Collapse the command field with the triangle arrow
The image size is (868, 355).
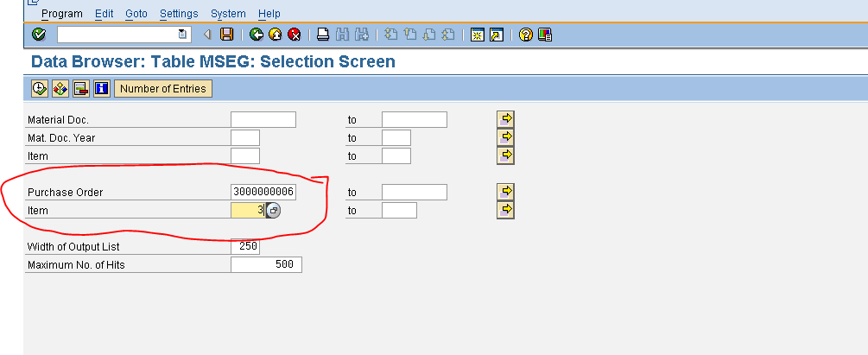click(207, 35)
